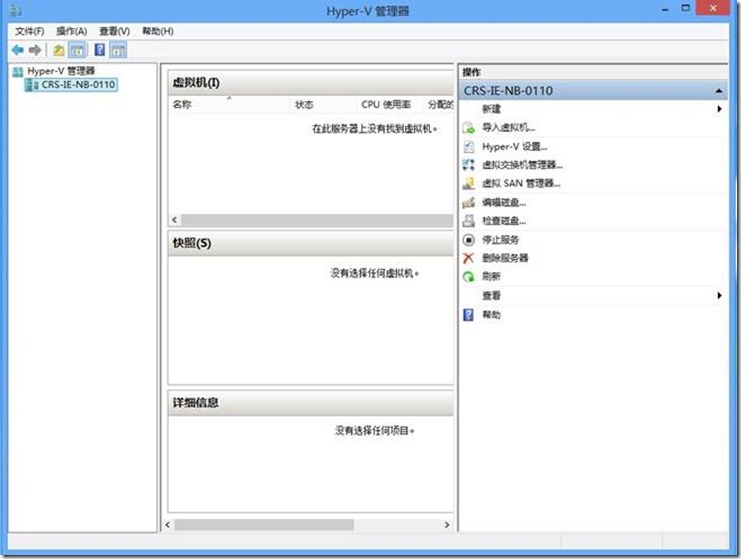Screen dimensions: 741x559
Task: Click the up-one-level folder toolbar icon
Action: pos(59,50)
